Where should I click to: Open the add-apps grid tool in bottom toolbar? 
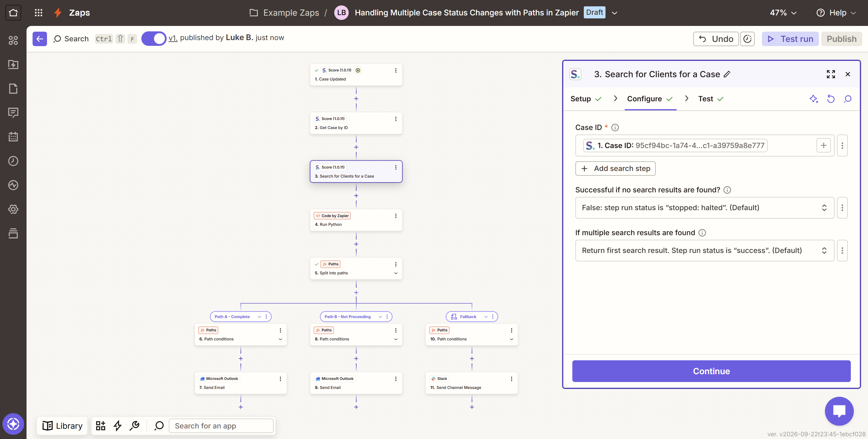pyautogui.click(x=100, y=425)
